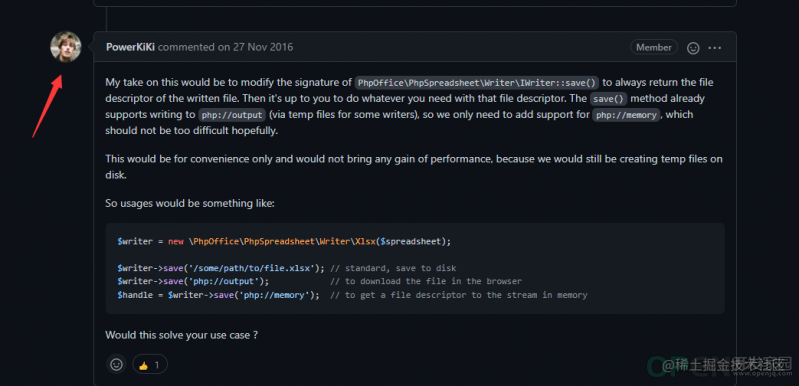Click the smiley reaction button under the comment
The width and height of the screenshot is (799, 386).
[116, 365]
